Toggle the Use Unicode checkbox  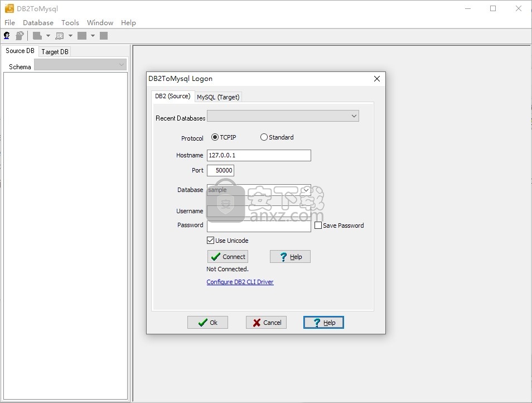(210, 241)
